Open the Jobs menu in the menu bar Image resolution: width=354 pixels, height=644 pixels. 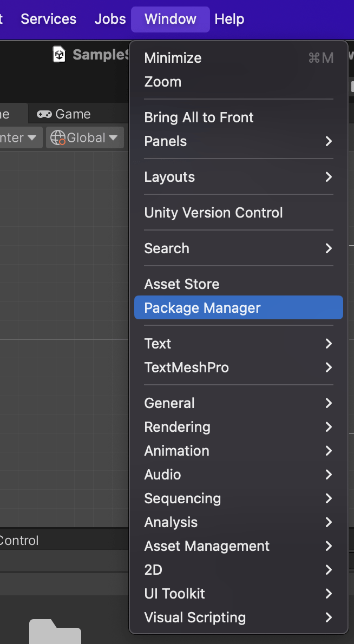click(110, 19)
